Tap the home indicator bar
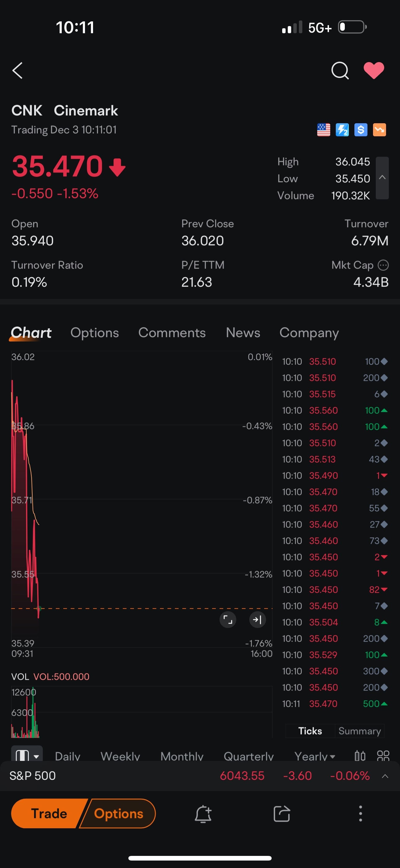Screen dimensions: 400x868 click(200, 858)
